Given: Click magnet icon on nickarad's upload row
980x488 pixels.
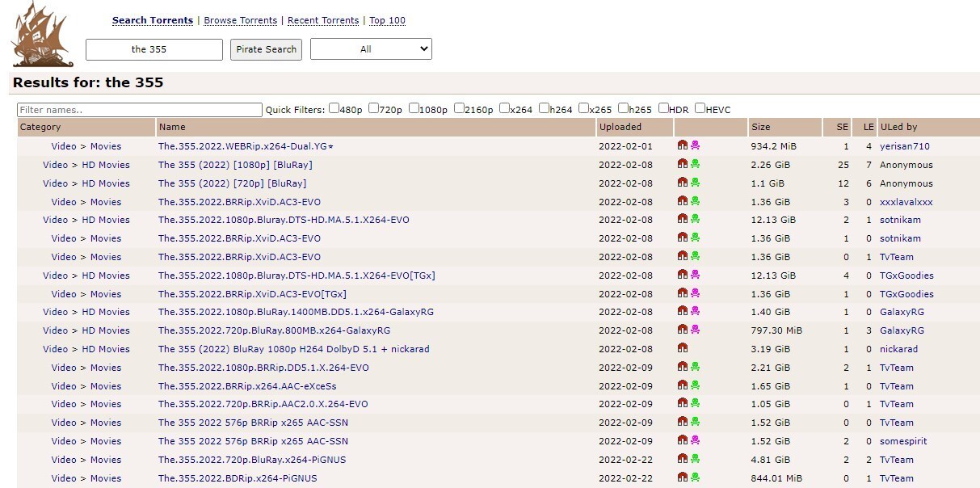Looking at the screenshot, I should (x=682, y=349).
